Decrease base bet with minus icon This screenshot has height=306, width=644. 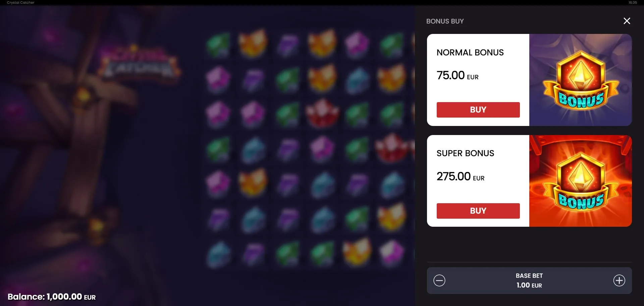tap(439, 280)
